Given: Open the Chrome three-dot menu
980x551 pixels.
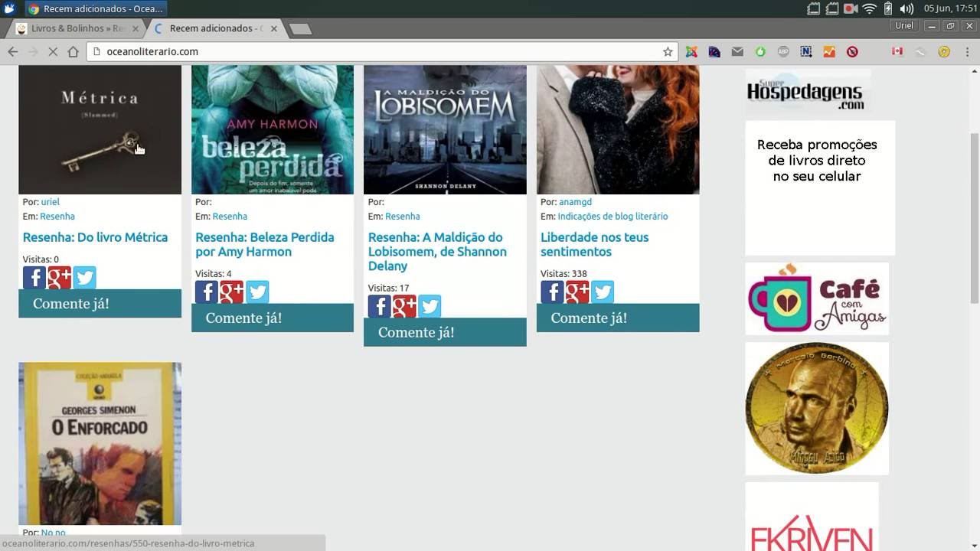Looking at the screenshot, I should [x=967, y=51].
